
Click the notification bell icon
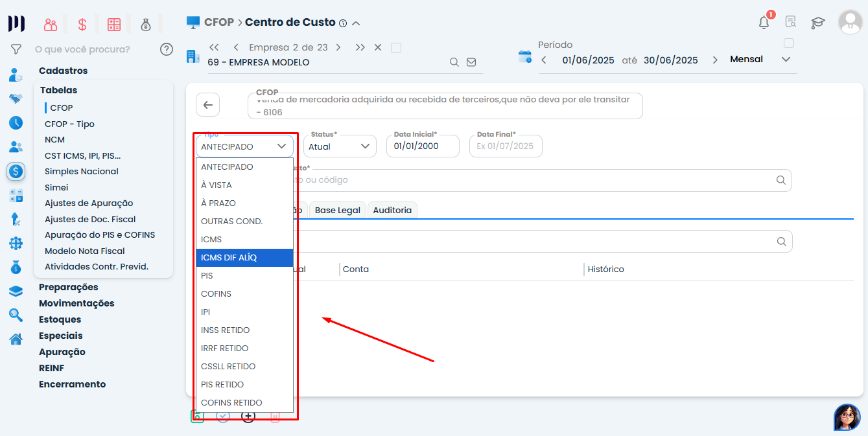pyautogui.click(x=764, y=23)
